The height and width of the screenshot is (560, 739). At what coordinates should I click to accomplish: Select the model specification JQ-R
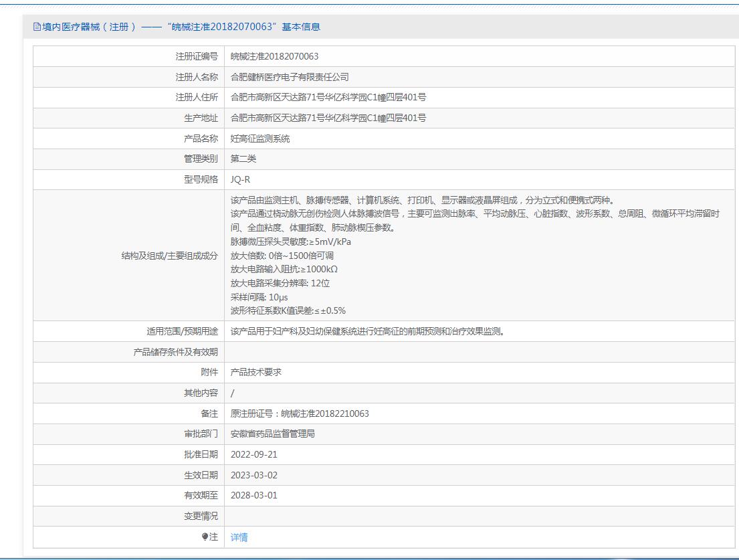[x=241, y=180]
